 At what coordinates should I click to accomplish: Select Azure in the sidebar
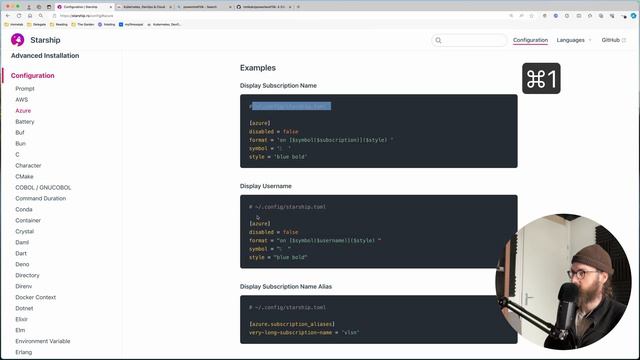coord(23,111)
